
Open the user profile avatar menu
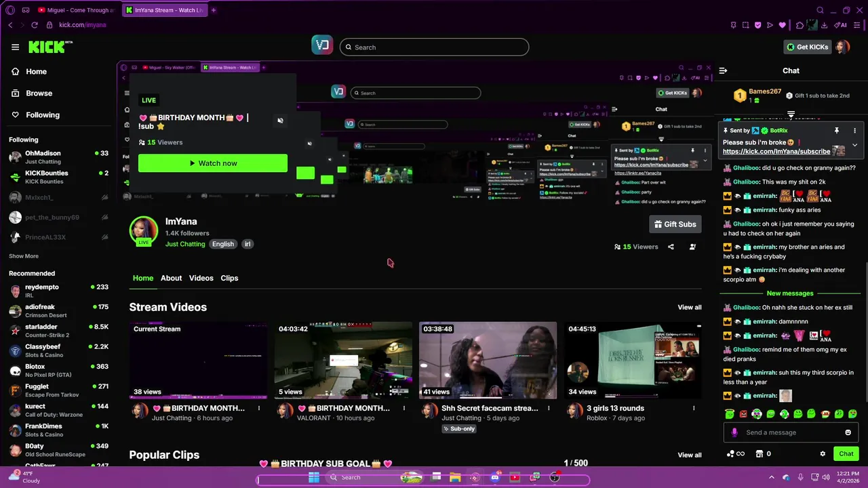point(842,47)
